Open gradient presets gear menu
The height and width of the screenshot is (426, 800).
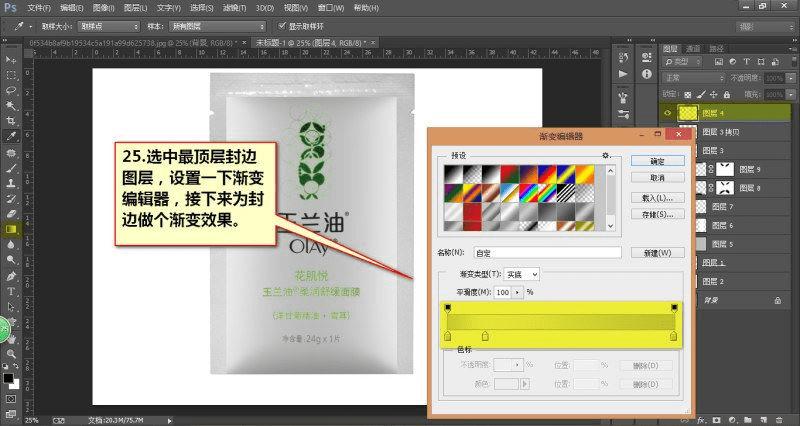(606, 155)
